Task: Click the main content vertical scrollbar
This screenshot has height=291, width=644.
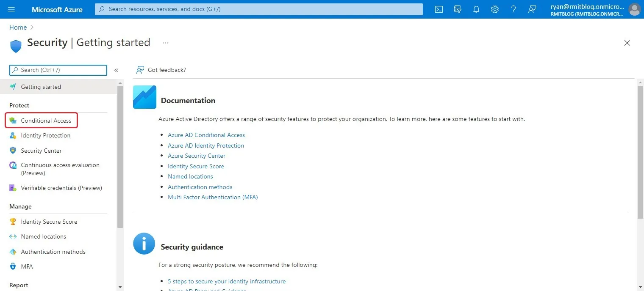Action: pyautogui.click(x=640, y=152)
